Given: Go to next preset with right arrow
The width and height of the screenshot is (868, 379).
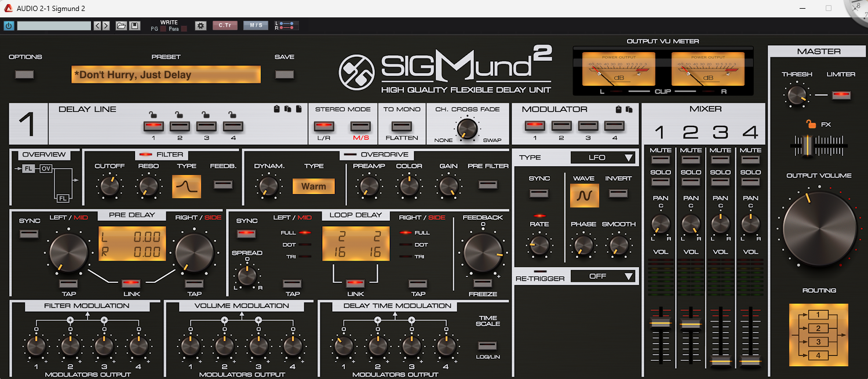Looking at the screenshot, I should pyautogui.click(x=105, y=25).
